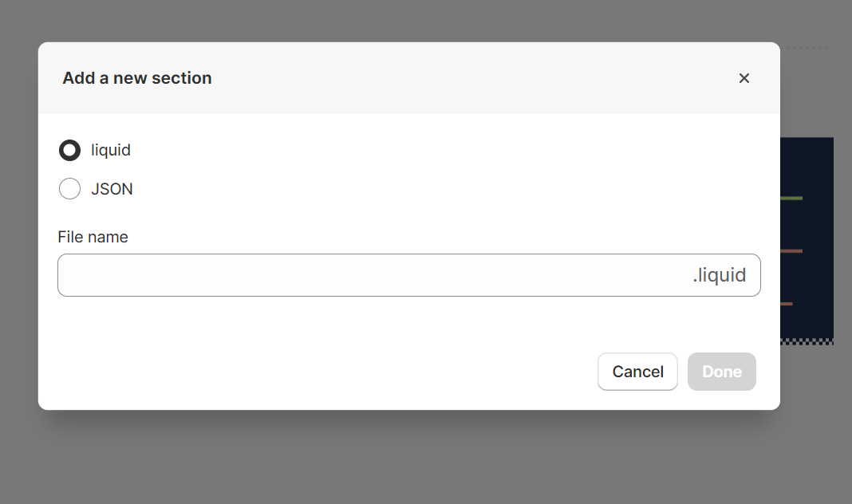Viewport: 852px width, 504px height.
Task: Click the .liquid extension suffix
Action: pos(719,275)
